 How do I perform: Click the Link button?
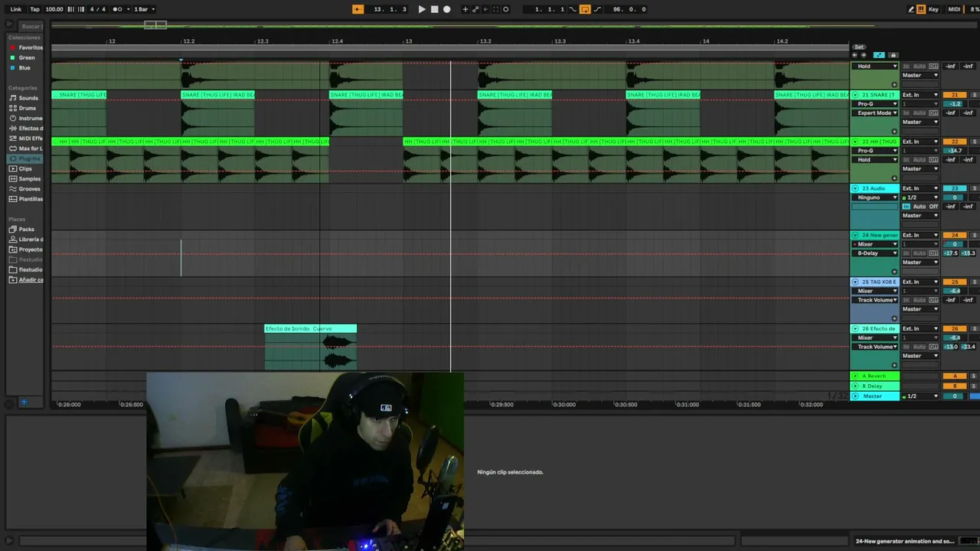pos(15,9)
